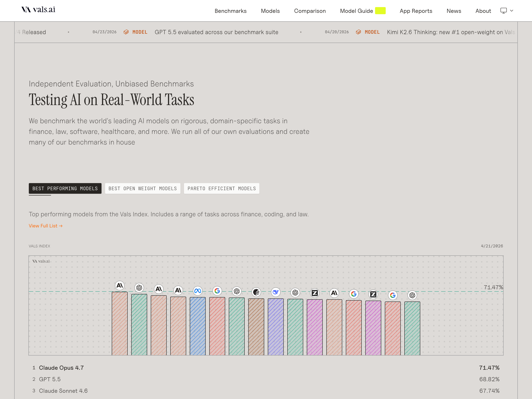Open the Benchmarks menu item
Image resolution: width=532 pixels, height=399 pixels.
point(230,11)
